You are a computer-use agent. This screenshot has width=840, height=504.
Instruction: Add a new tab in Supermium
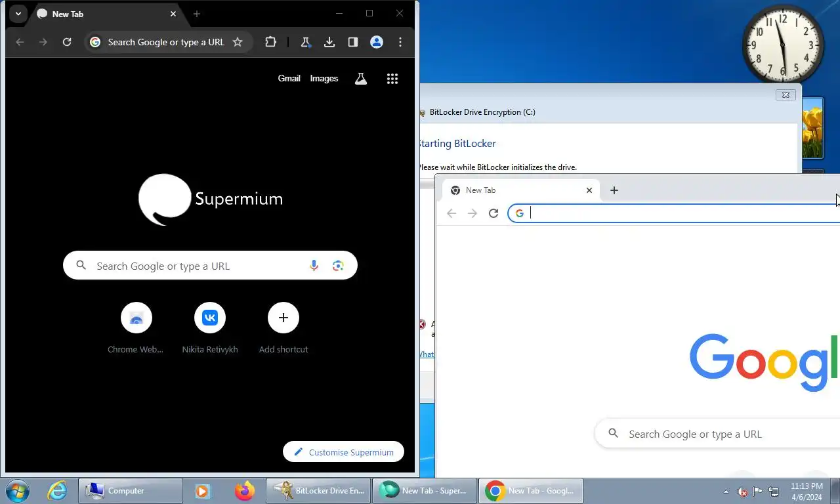196,14
